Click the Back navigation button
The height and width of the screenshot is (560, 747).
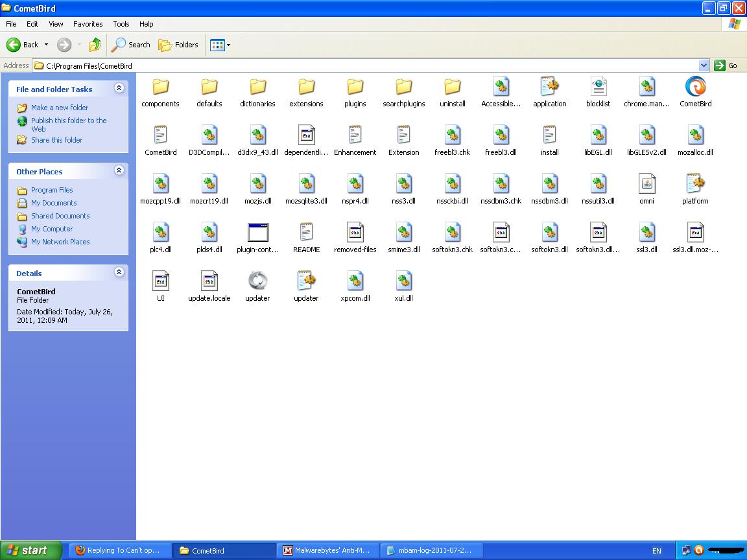(x=22, y=45)
